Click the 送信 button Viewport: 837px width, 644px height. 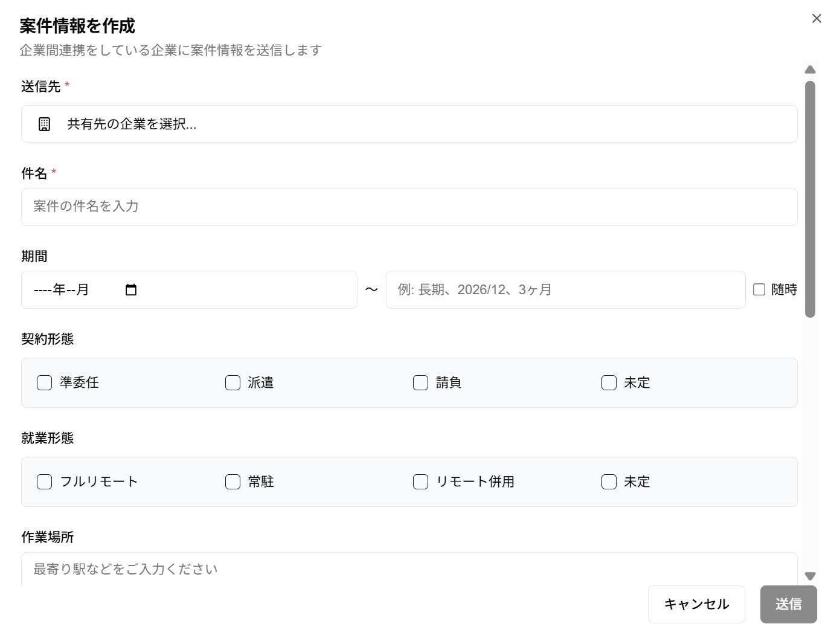click(x=789, y=604)
